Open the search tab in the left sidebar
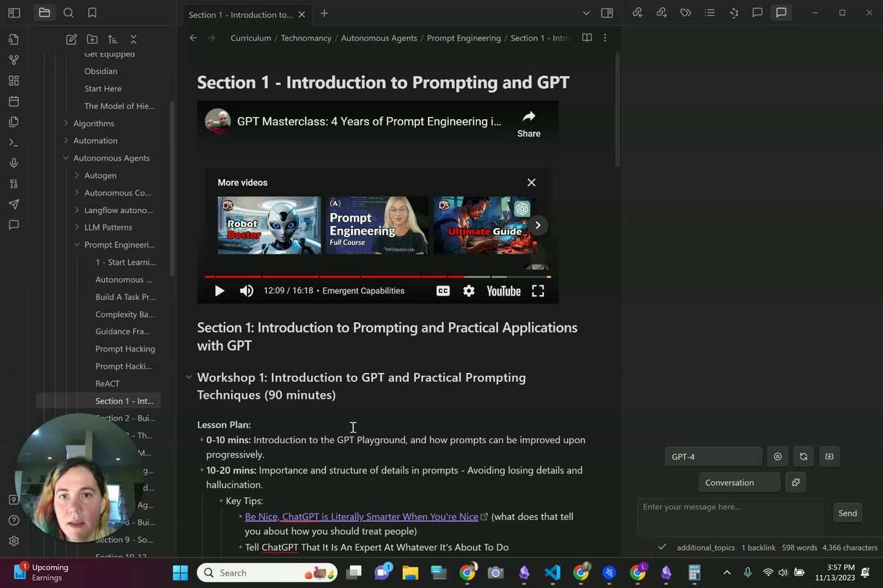 click(68, 12)
